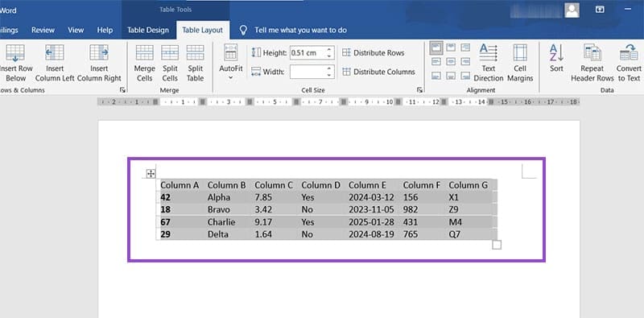Click into the Height input field
Viewport: 644px width, 318px height.
308,52
